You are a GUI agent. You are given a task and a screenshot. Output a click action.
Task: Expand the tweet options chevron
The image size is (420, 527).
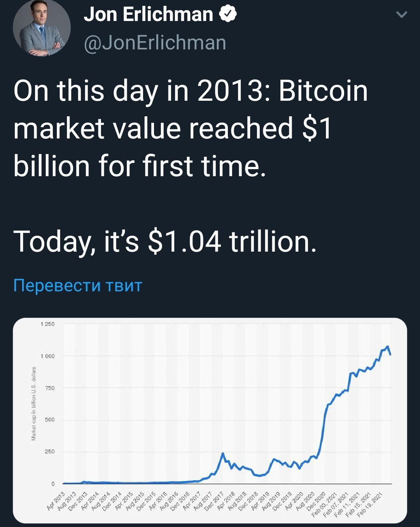[x=401, y=15]
